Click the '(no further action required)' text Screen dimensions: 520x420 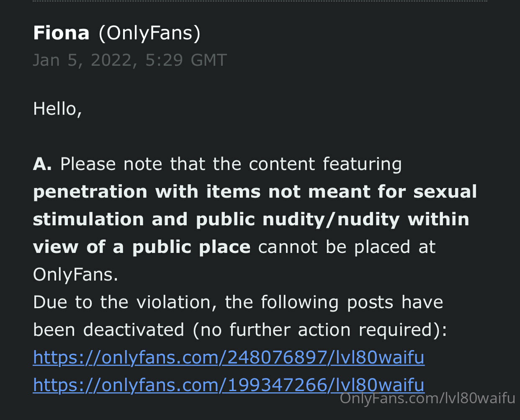(x=319, y=330)
